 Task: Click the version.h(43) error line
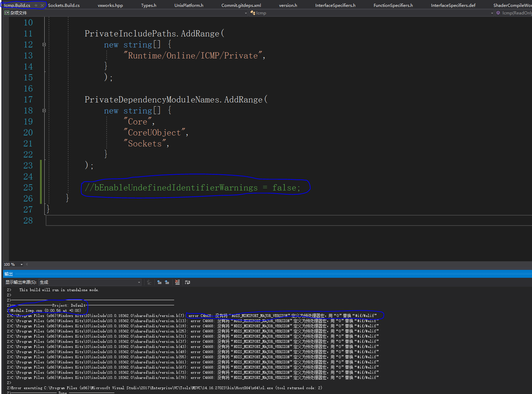coord(193,347)
